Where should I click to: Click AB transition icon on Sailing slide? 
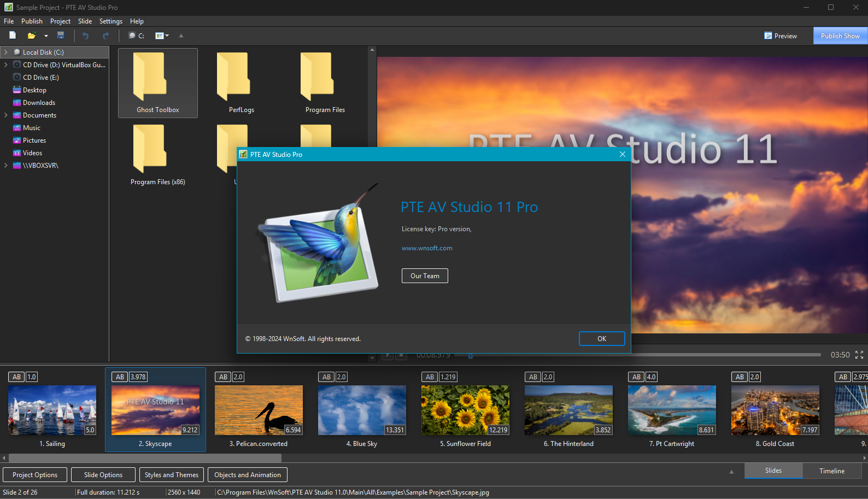click(x=17, y=377)
